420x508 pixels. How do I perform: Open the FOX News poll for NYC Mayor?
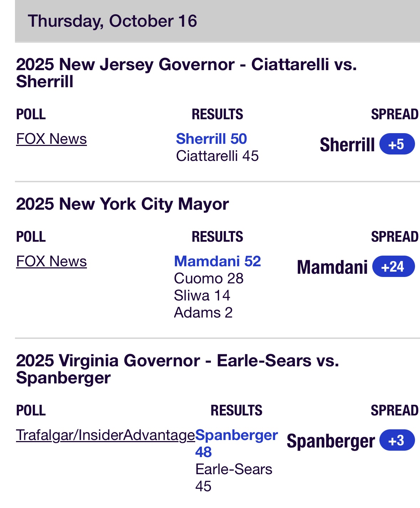click(x=51, y=261)
